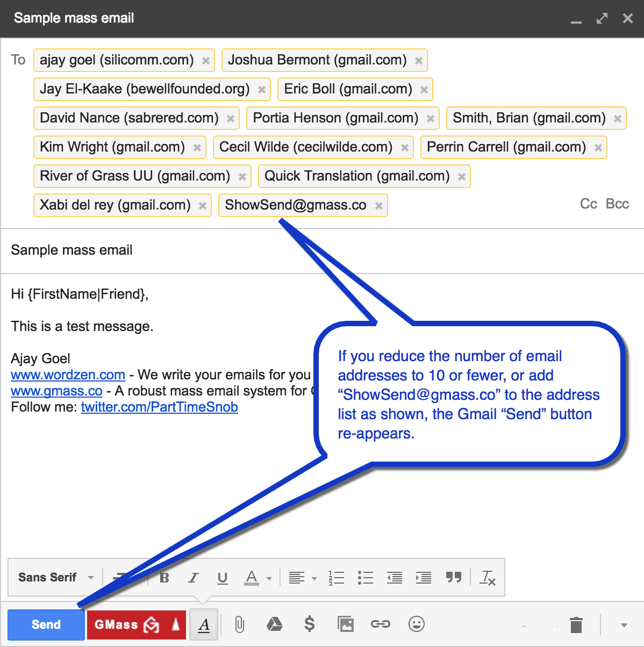Open GMass settings arrow
644x647 pixels.
click(176, 624)
